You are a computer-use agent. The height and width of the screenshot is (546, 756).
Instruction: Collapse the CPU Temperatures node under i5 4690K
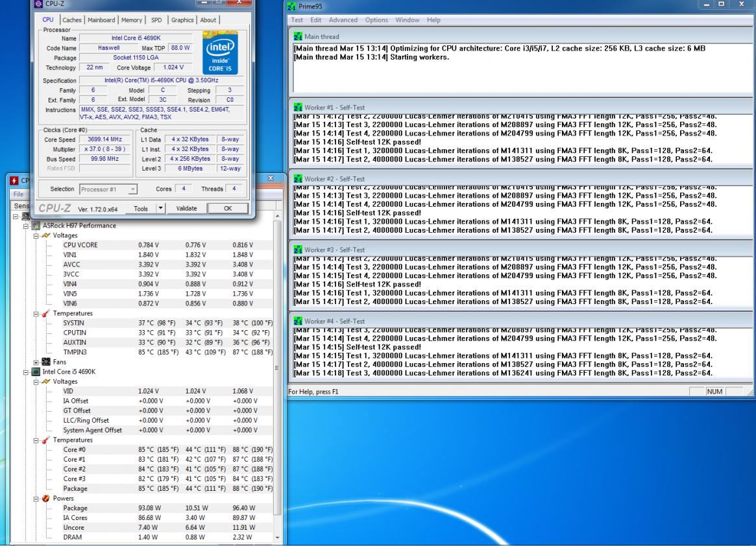36,440
